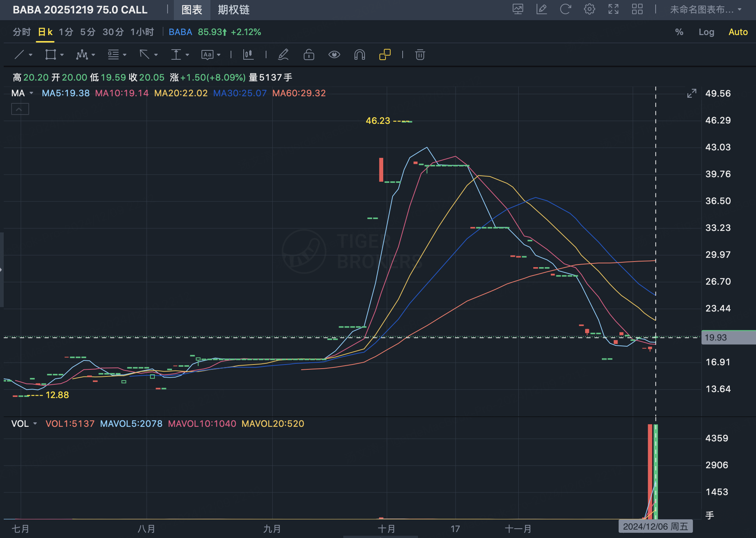Screen dimensions: 756x538
Task: Toggle the % percentage scale
Action: pyautogui.click(x=679, y=32)
